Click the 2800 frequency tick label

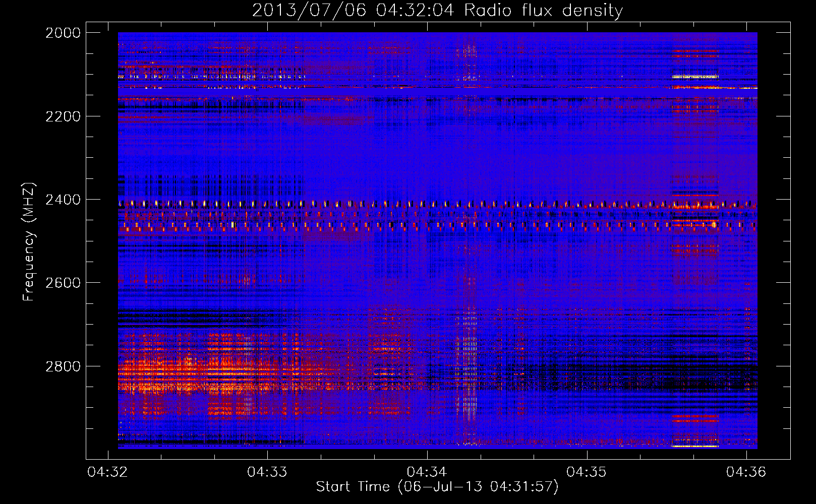tap(63, 366)
